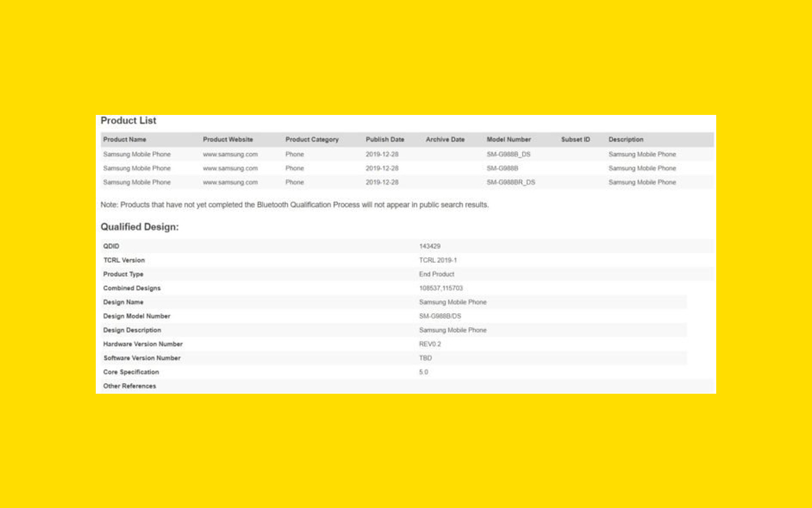Image resolution: width=812 pixels, height=508 pixels.
Task: Click the Core Specification label
Action: pos(131,372)
